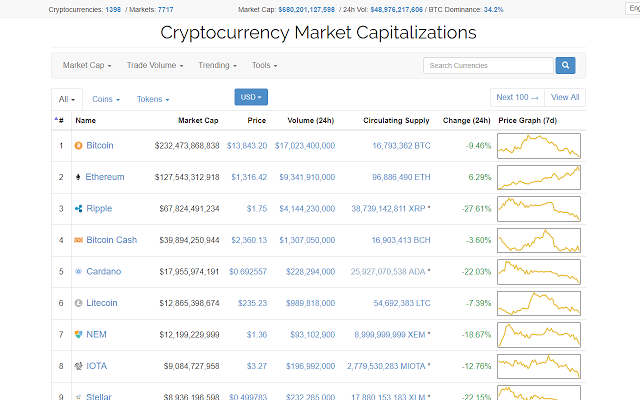Open the Market Cap menu dropdown
Image resolution: width=640 pixels, height=400 pixels.
(87, 65)
